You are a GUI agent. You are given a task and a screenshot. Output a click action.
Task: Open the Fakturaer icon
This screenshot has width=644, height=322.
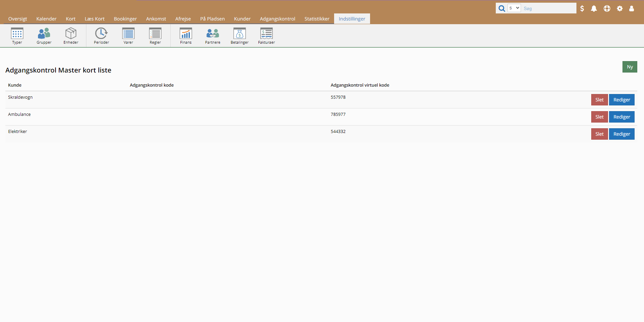coord(266,34)
